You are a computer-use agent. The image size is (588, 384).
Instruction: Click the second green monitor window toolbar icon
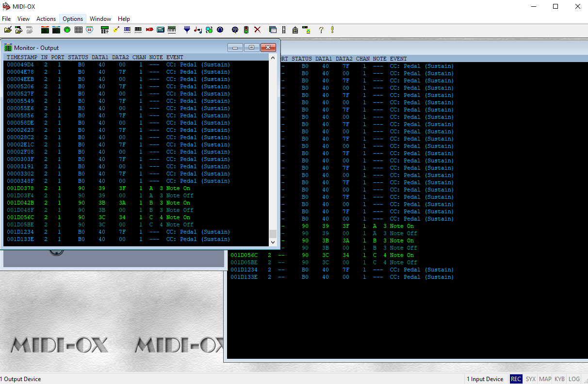[x=56, y=30]
